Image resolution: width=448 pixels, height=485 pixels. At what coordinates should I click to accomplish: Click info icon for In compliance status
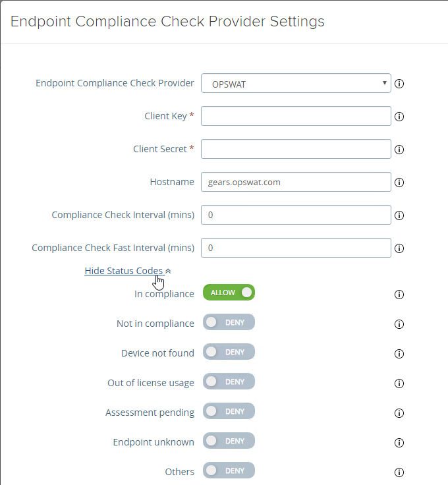(399, 295)
